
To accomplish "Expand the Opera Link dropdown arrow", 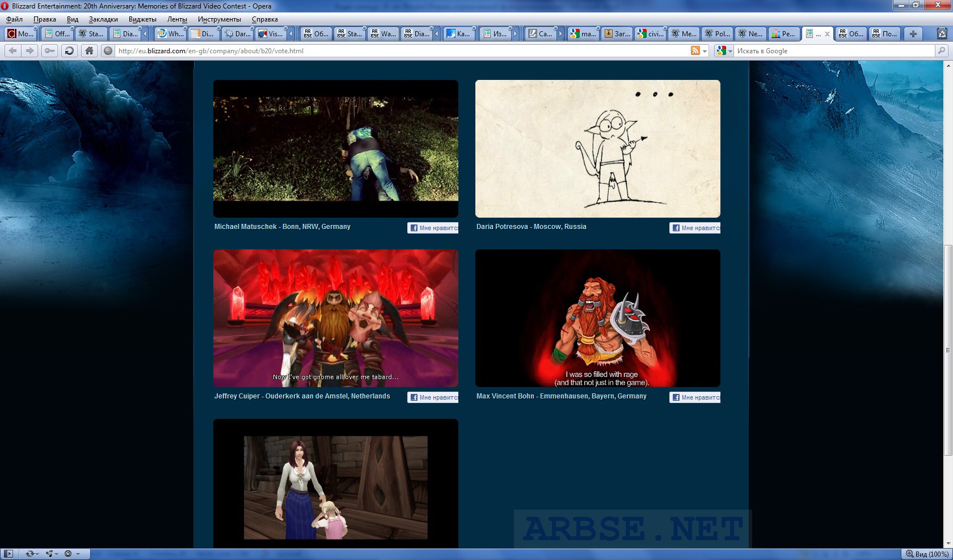I will (x=37, y=554).
